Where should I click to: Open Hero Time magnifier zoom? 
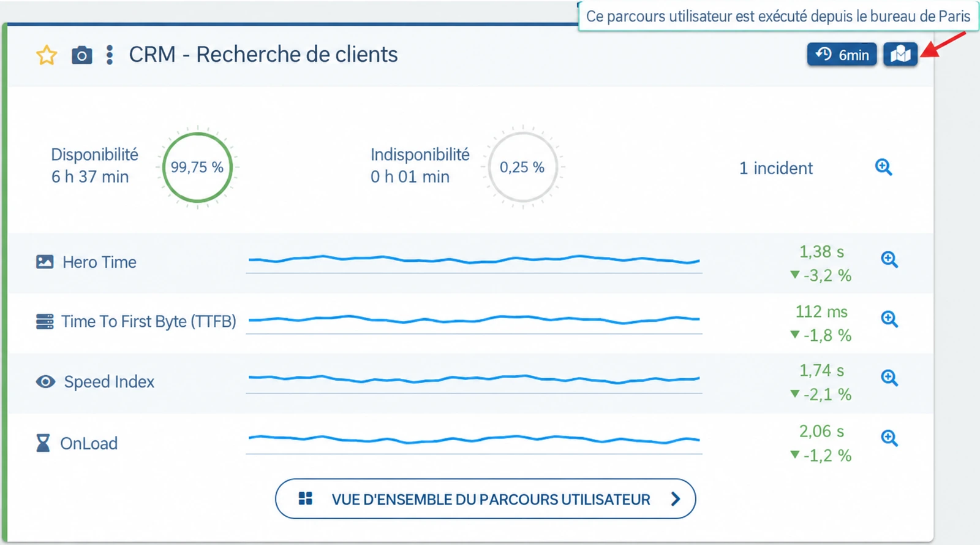[x=889, y=259]
